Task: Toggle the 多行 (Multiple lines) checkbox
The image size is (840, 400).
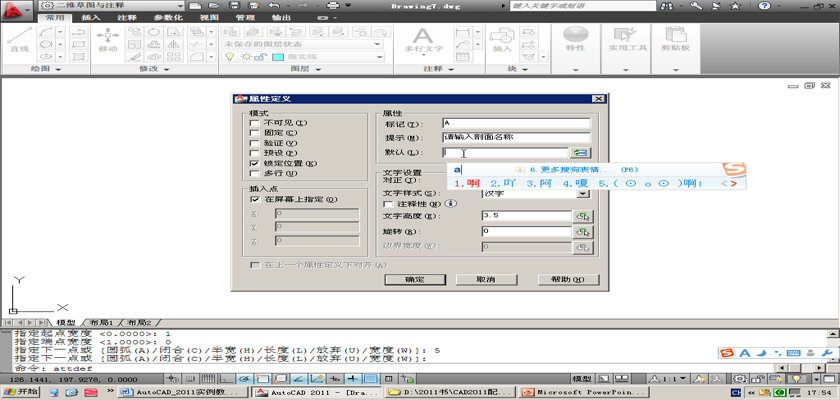Action: coord(254,173)
